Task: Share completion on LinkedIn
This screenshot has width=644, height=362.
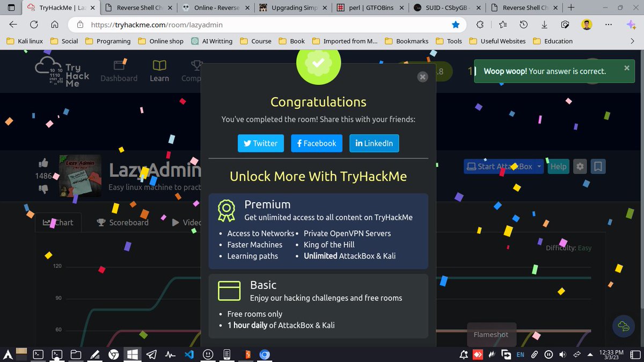Action: click(374, 143)
